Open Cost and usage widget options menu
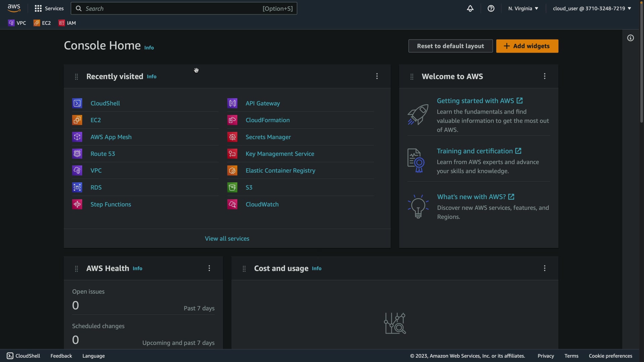644x362 pixels. tap(545, 268)
